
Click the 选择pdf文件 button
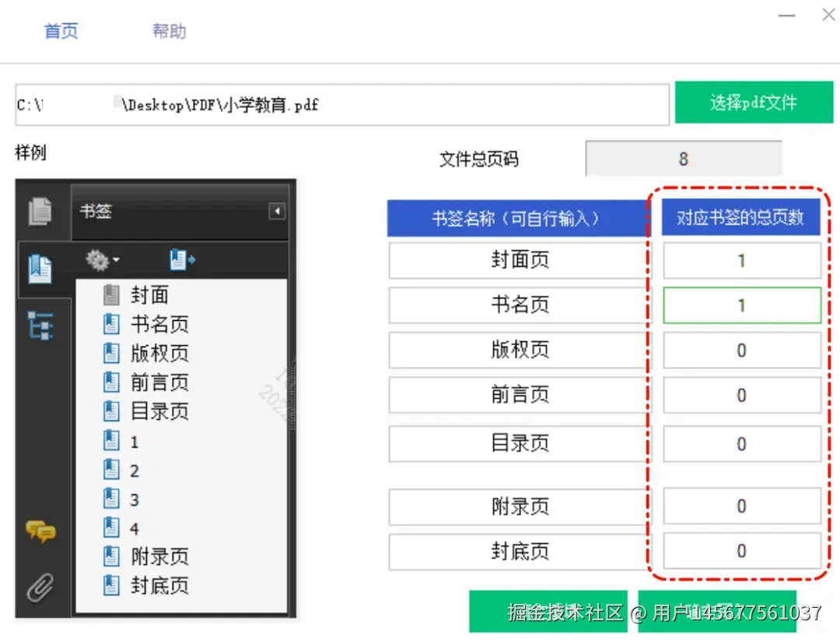754,101
